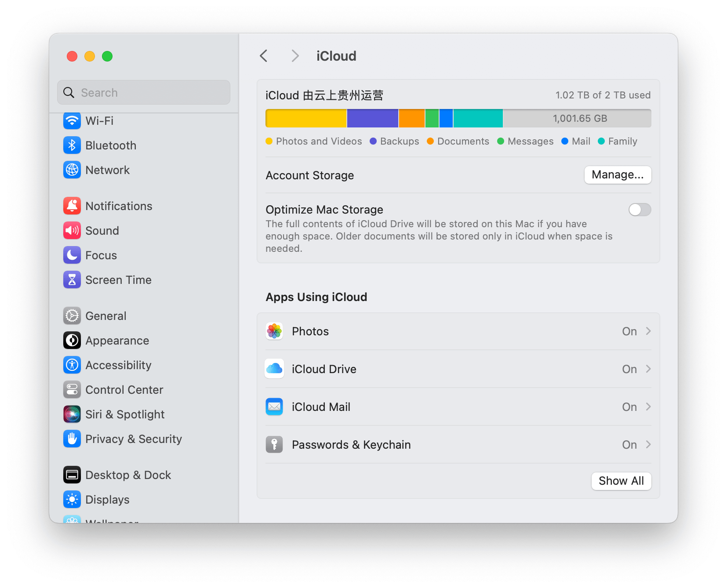The width and height of the screenshot is (727, 588).
Task: Open Passwords & Keychain settings row
Action: (458, 445)
